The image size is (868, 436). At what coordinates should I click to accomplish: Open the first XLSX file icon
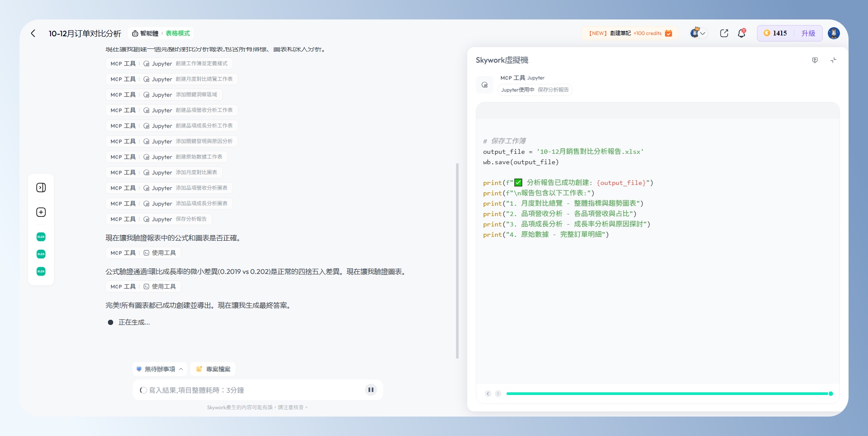point(41,237)
